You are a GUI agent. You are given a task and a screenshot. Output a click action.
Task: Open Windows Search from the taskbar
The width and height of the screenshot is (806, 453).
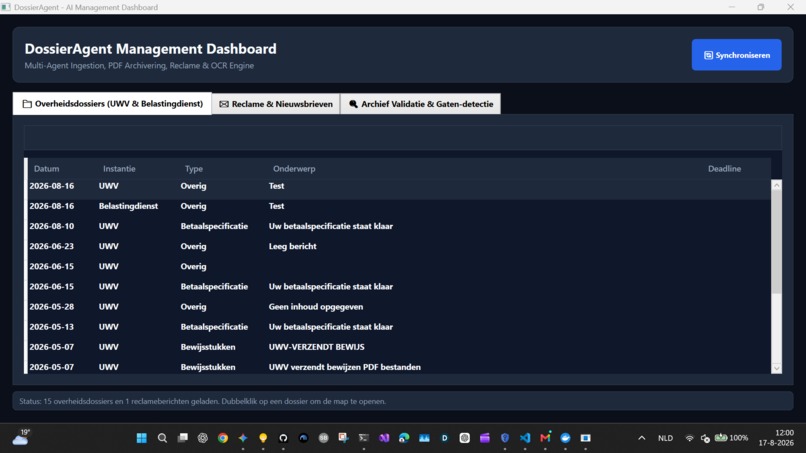(162, 438)
